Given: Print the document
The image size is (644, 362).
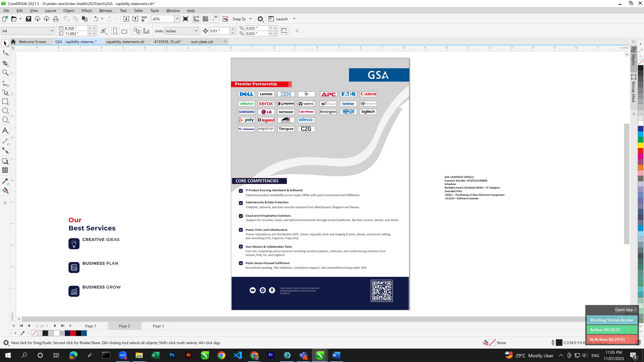Looking at the screenshot, I should (56, 19).
